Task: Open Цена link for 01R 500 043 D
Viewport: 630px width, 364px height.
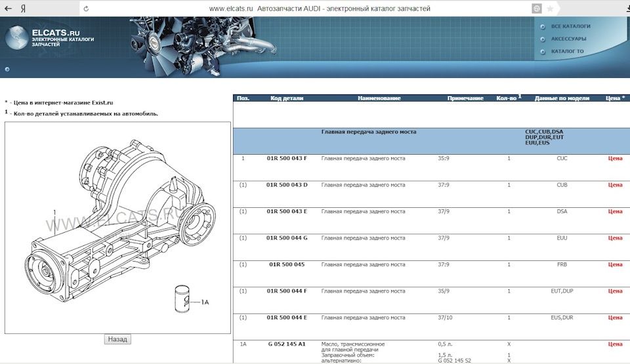Action: pyautogui.click(x=615, y=185)
